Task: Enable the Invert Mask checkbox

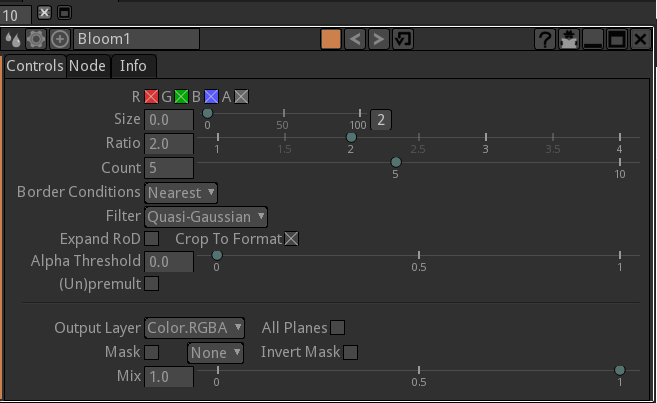Action: pos(350,352)
